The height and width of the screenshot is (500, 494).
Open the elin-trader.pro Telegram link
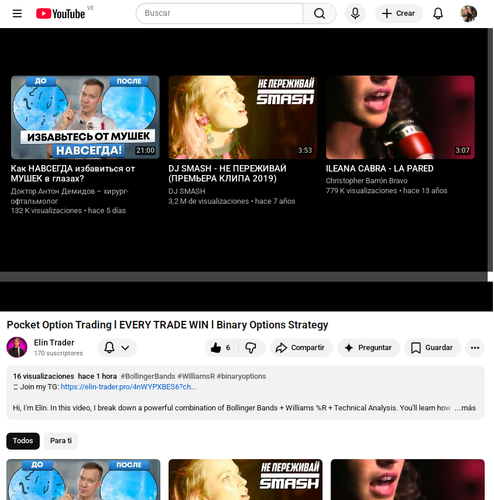pyautogui.click(x=128, y=387)
